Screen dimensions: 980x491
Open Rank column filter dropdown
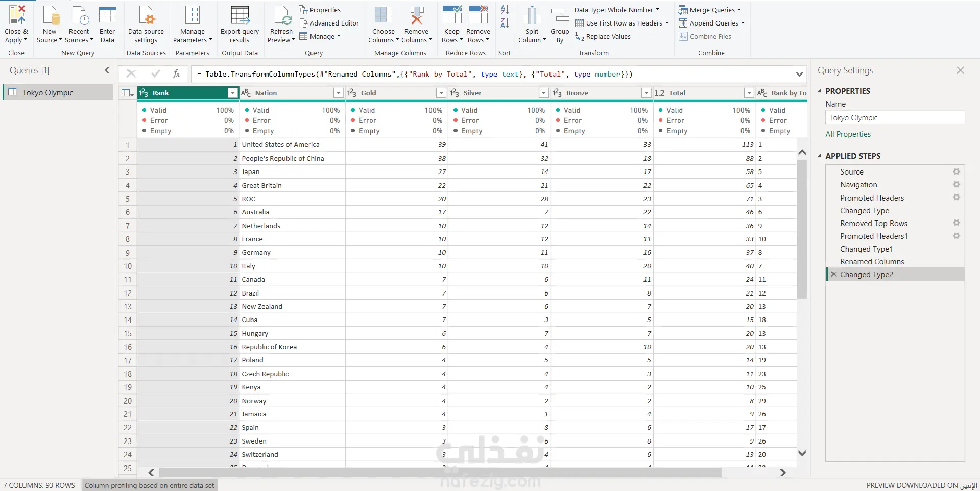click(x=233, y=93)
